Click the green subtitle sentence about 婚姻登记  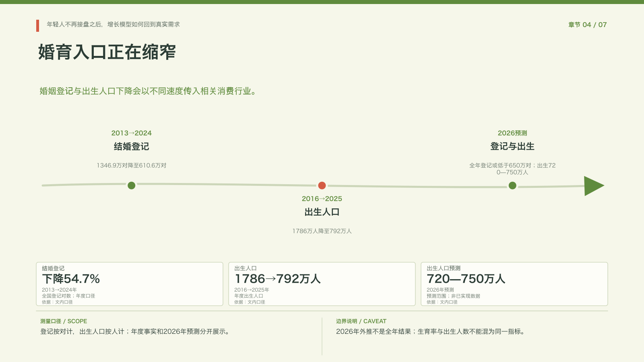click(148, 91)
